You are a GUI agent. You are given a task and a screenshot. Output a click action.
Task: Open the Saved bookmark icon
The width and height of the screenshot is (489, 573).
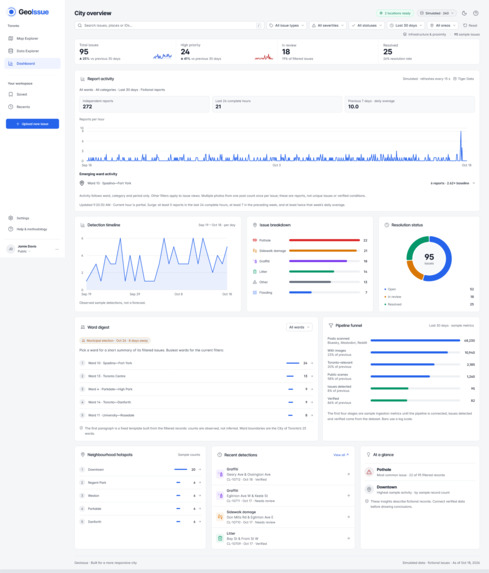(x=11, y=94)
